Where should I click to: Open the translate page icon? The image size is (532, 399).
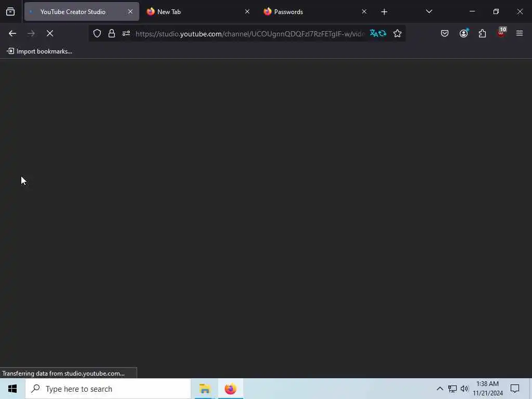point(378,34)
